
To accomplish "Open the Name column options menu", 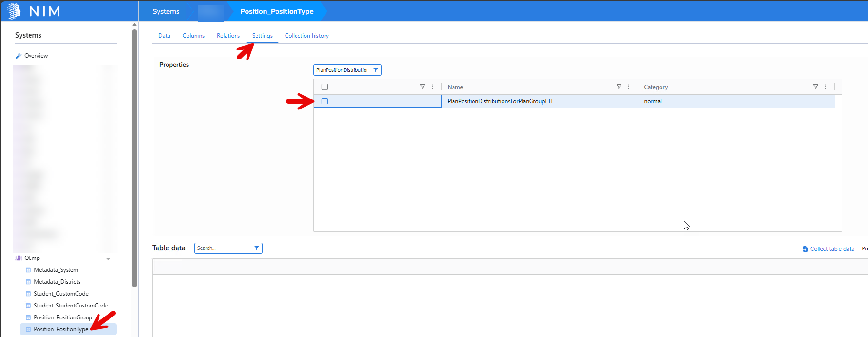I will pos(629,87).
